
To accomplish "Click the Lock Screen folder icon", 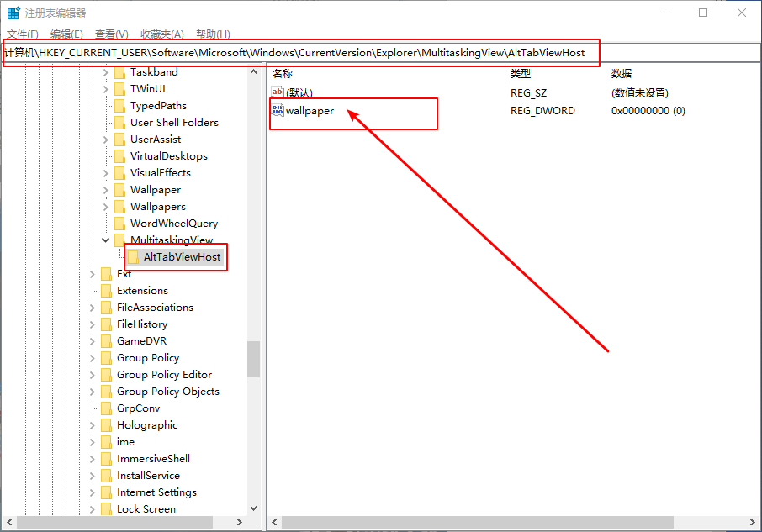I will (106, 508).
